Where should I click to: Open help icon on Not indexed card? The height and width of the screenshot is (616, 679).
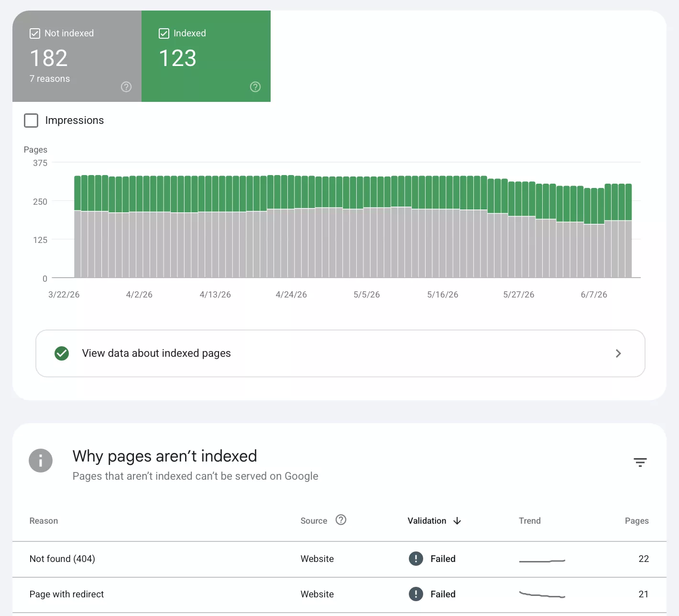pyautogui.click(x=126, y=87)
